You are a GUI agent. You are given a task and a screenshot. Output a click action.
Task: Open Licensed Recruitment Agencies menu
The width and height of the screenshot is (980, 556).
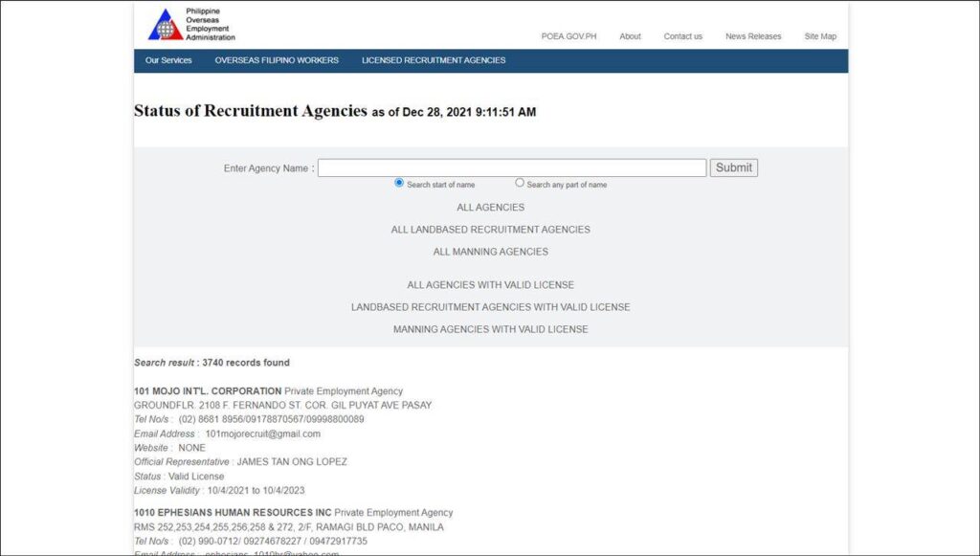(434, 60)
